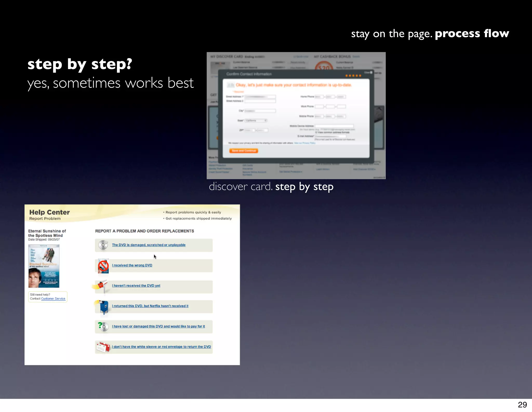Click the wrong DVD prohibition icon
Screen dimensions: 532x412
103,266
